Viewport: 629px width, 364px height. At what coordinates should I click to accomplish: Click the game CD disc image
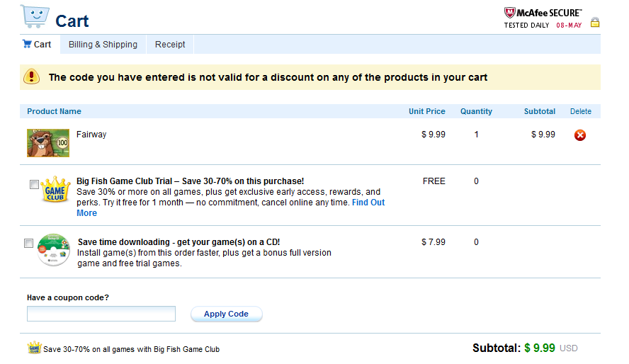click(x=53, y=249)
